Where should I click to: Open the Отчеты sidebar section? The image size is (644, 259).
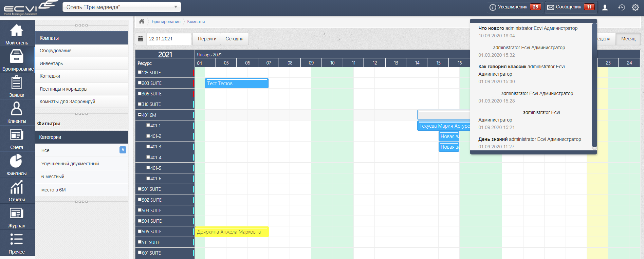(17, 191)
